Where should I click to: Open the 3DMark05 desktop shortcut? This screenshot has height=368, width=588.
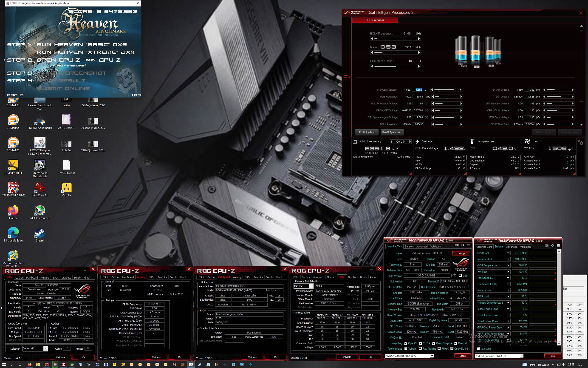pyautogui.click(x=13, y=122)
